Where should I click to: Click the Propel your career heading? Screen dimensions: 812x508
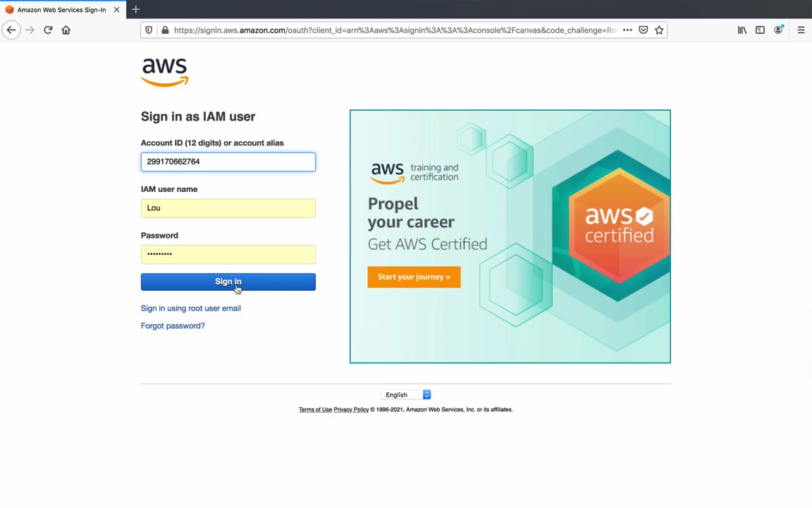click(411, 212)
